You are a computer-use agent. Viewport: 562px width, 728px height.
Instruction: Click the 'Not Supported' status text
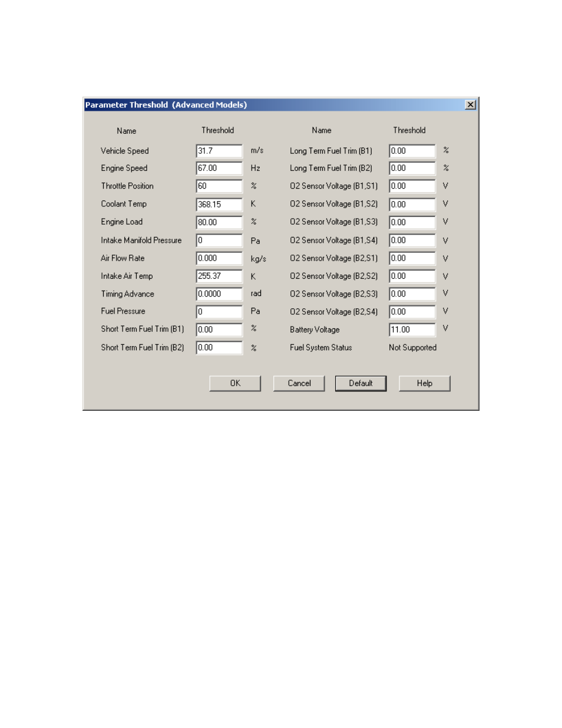coord(412,348)
